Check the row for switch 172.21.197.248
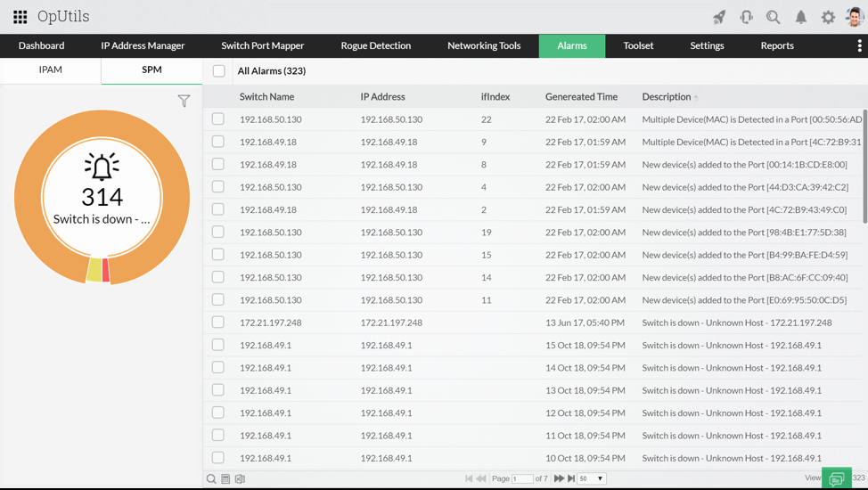 click(218, 323)
